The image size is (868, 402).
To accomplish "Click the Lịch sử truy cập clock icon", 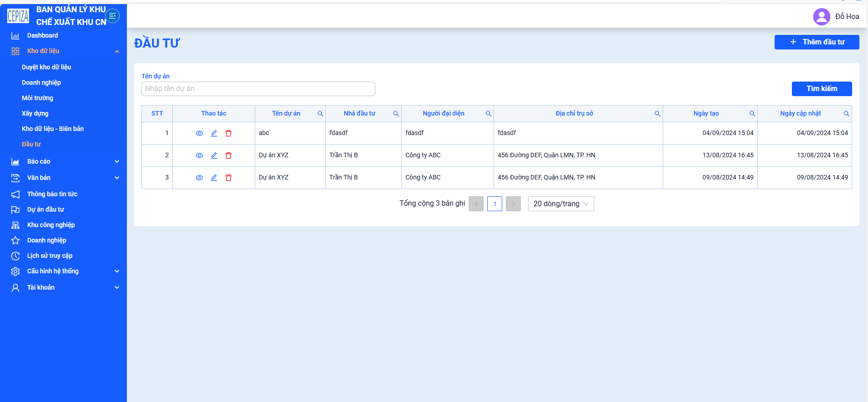I will 15,256.
